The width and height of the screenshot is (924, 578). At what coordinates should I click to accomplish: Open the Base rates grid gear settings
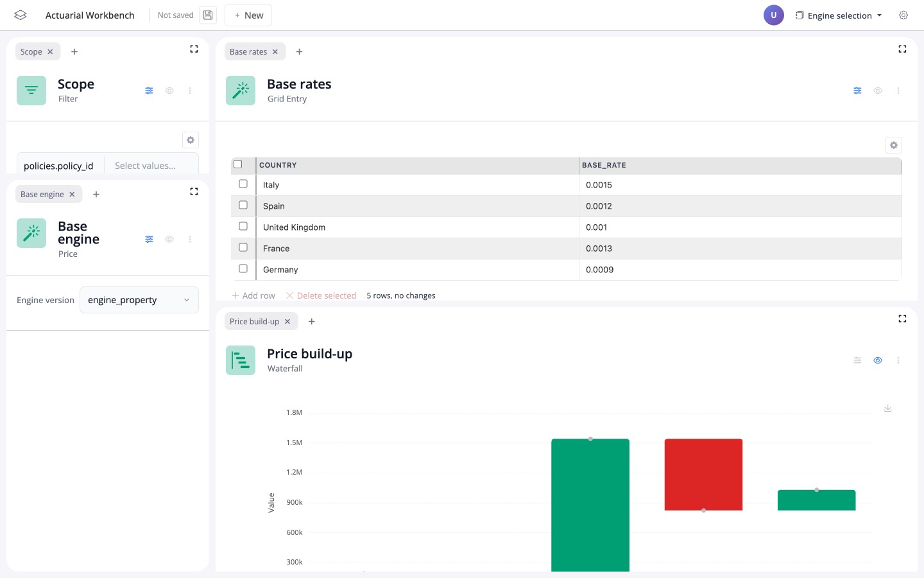pyautogui.click(x=894, y=145)
